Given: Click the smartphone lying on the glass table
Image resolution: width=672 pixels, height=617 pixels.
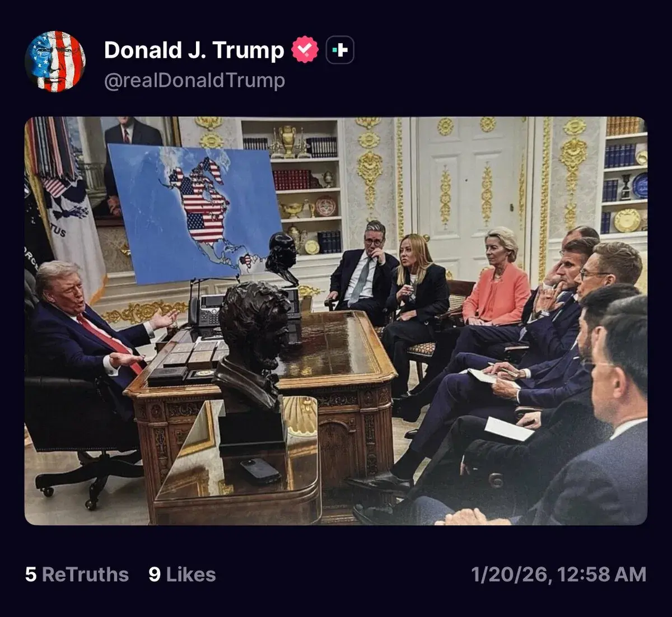Looking at the screenshot, I should coord(260,470).
